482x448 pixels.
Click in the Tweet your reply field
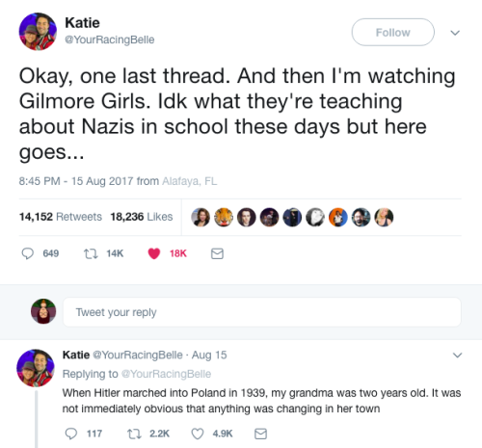pyautogui.click(x=262, y=312)
